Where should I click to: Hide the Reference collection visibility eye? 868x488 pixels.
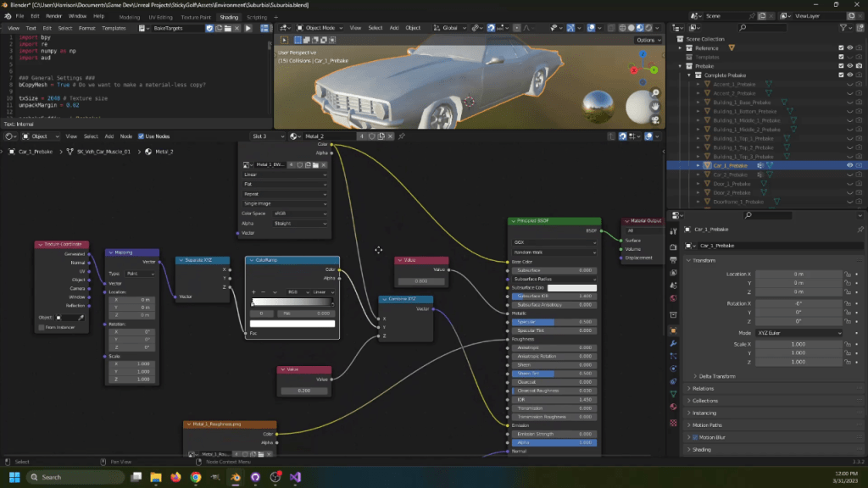(x=849, y=48)
